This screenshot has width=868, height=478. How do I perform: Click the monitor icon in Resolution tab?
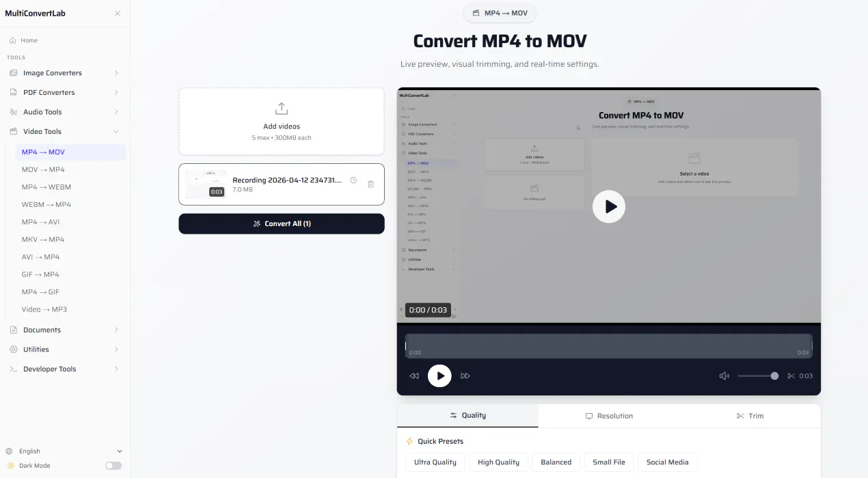[589, 416]
